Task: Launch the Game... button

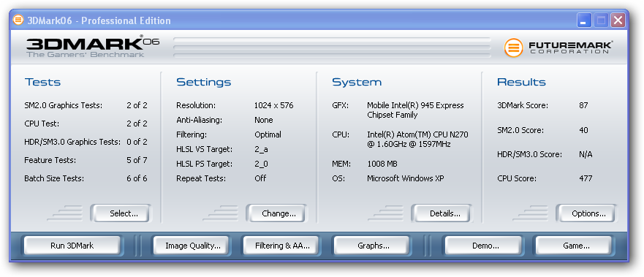Action: pyautogui.click(x=574, y=246)
